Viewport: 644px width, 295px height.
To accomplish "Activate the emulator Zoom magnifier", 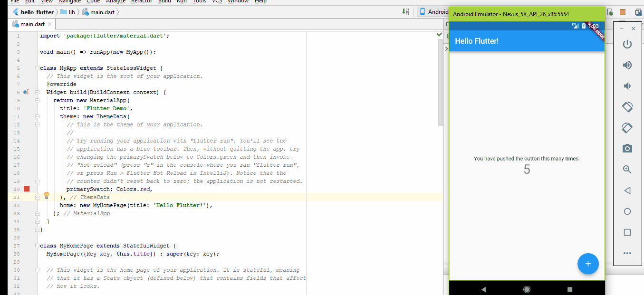I will tap(627, 170).
